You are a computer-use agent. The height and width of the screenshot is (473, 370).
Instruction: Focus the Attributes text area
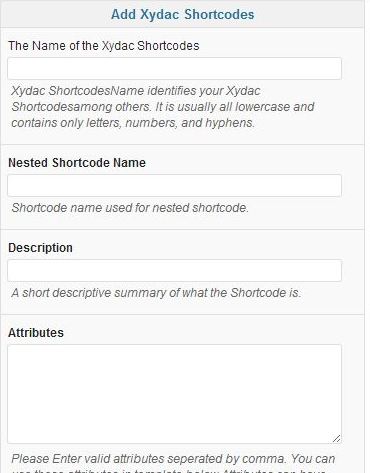tap(174, 394)
